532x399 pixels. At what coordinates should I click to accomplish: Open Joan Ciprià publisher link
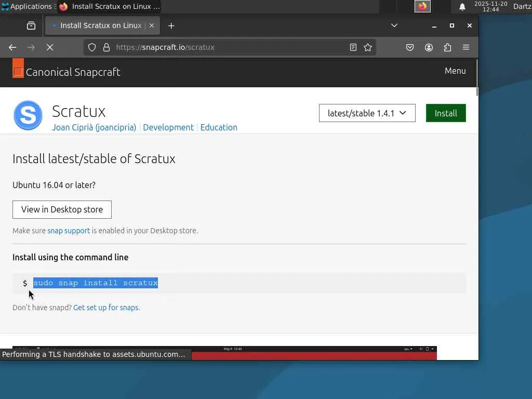[94, 128]
